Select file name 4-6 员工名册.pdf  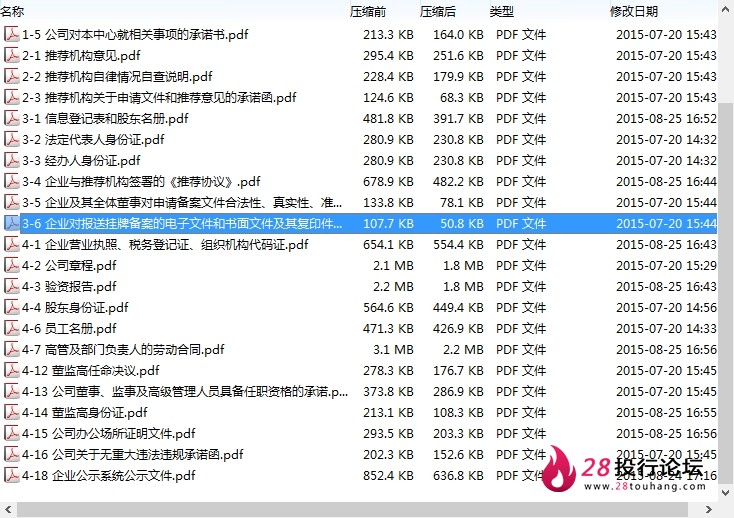[69, 328]
